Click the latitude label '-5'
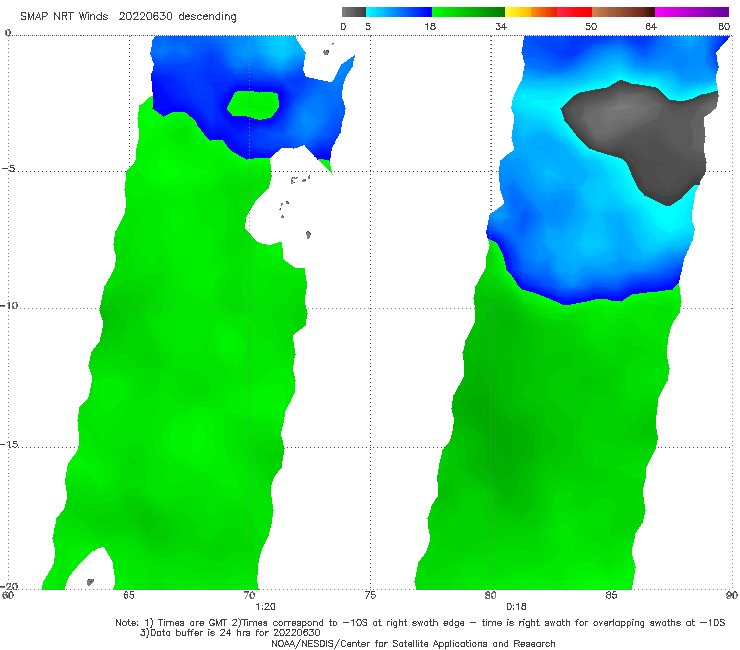740x650 pixels. coord(8,169)
